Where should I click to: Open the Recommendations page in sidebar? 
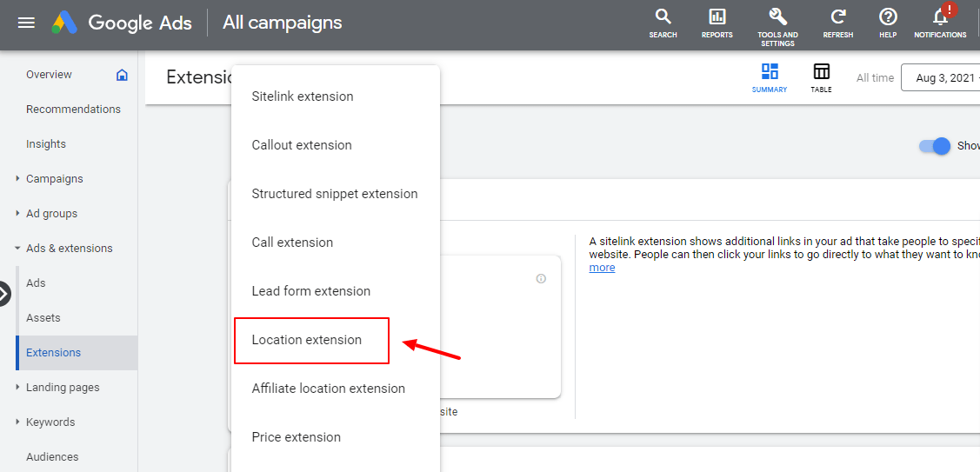73,110
